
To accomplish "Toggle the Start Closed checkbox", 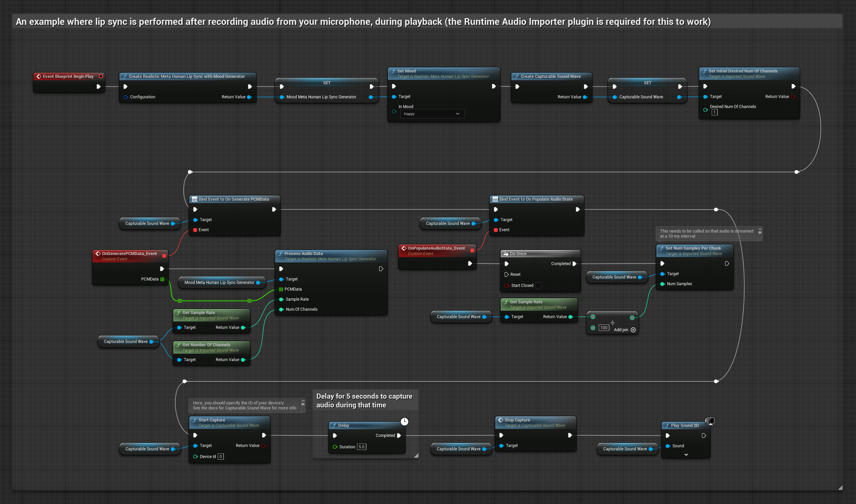I will coord(538,286).
